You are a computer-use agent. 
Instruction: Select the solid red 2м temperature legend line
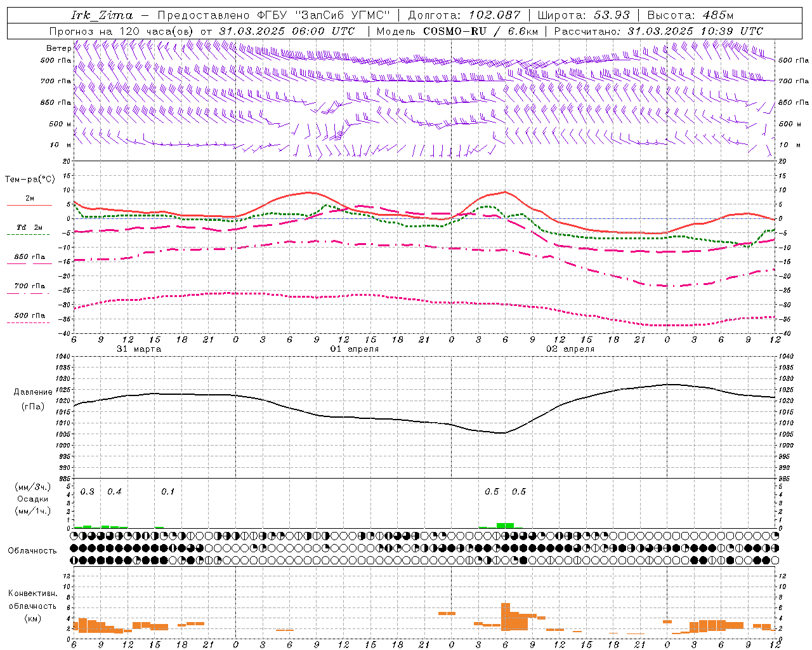(29, 205)
